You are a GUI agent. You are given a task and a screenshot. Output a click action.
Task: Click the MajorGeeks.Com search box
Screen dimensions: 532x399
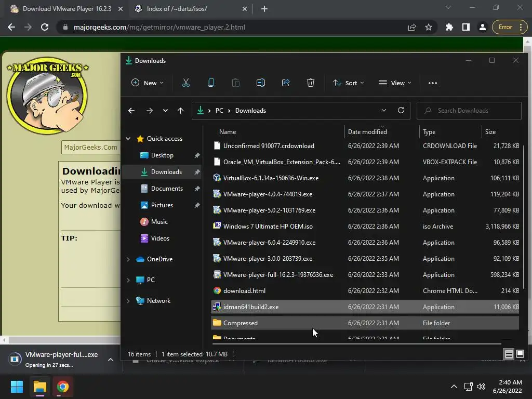coord(90,147)
